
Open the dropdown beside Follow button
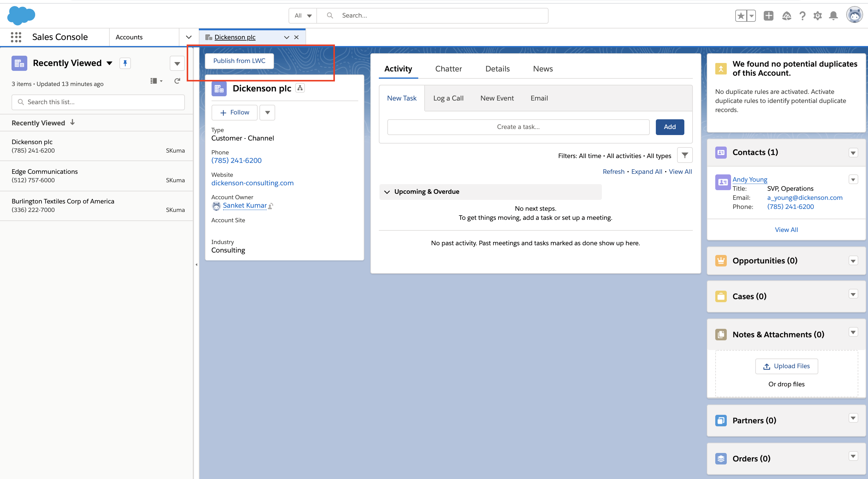[x=267, y=112]
